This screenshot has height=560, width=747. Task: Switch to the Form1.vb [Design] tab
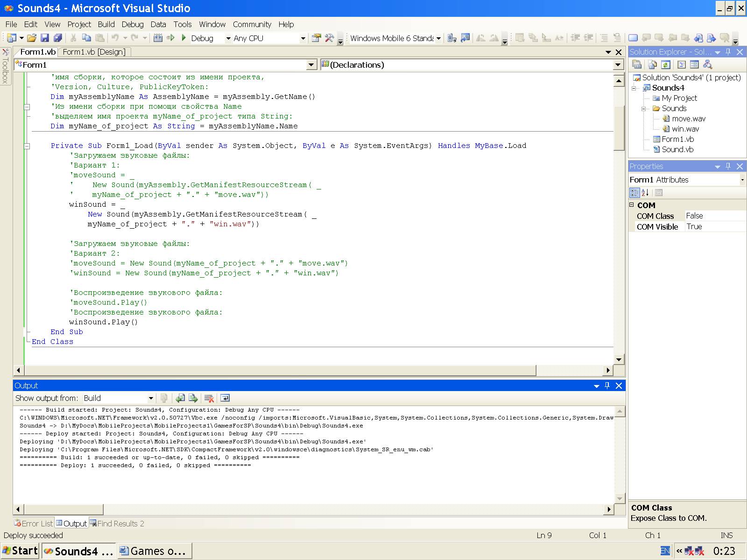(x=94, y=52)
